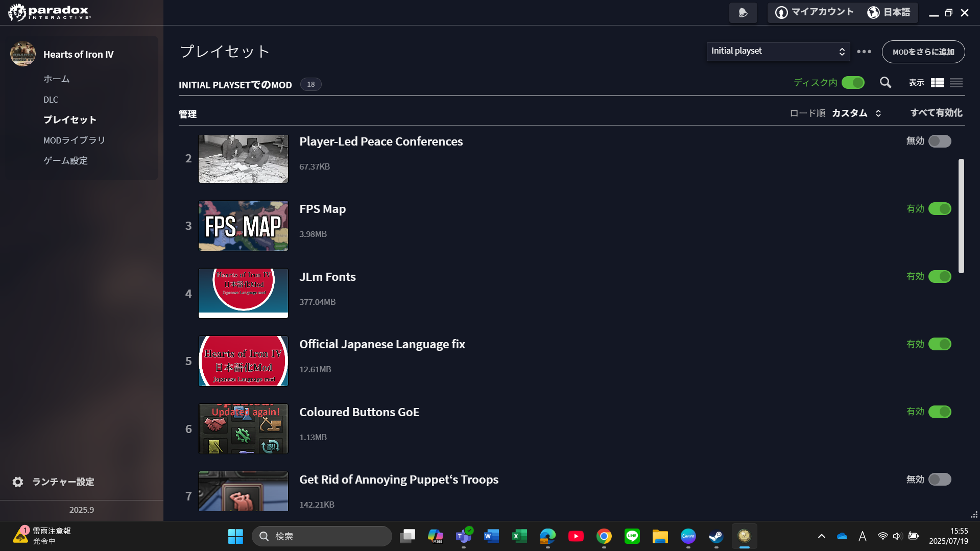Open File Explorer from the taskbar
The height and width of the screenshot is (551, 980).
point(660,536)
